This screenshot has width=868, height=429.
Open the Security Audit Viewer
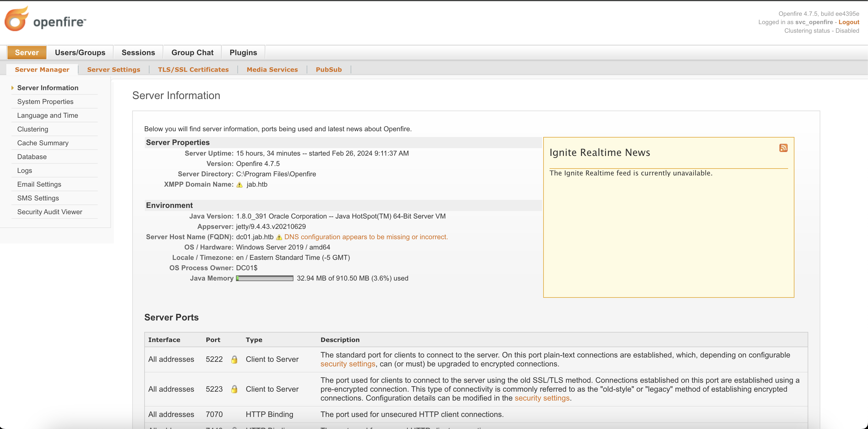tap(49, 212)
